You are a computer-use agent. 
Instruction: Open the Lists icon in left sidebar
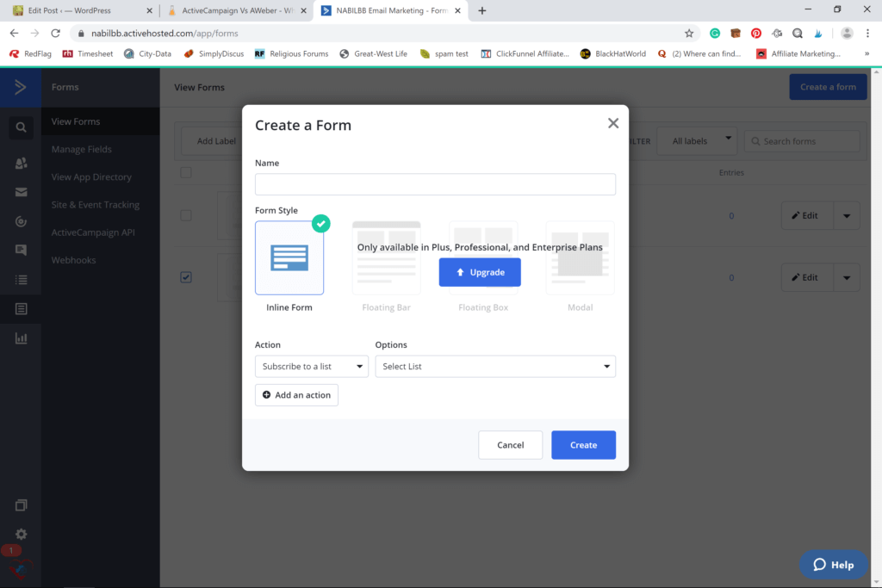point(21,280)
